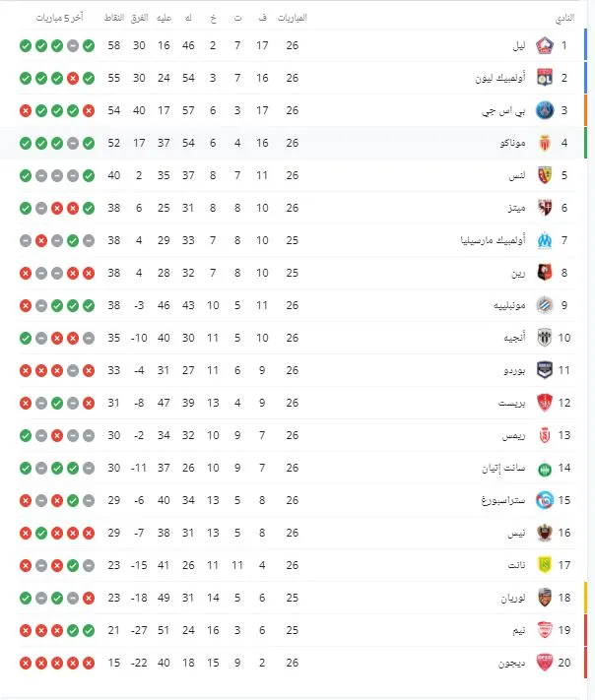Select the Saint-Étienne green logo
Viewport: 595px width, 700px height.
[x=545, y=468]
